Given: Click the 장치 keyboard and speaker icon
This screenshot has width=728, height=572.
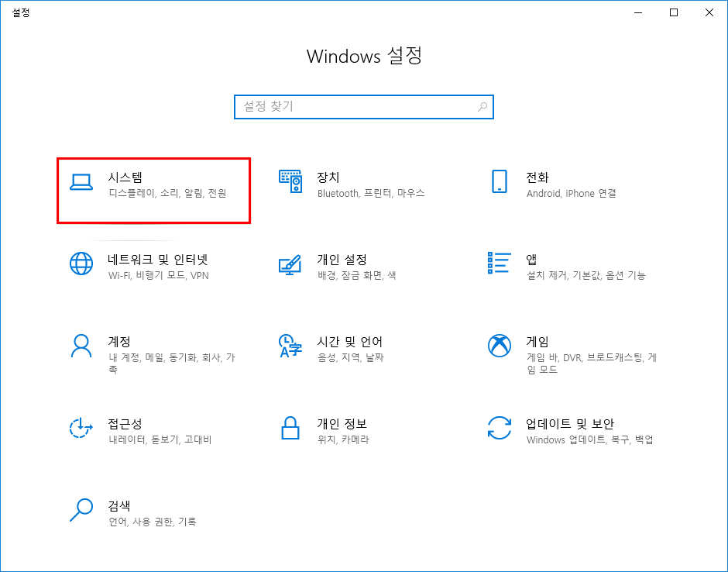Looking at the screenshot, I should pos(290,181).
